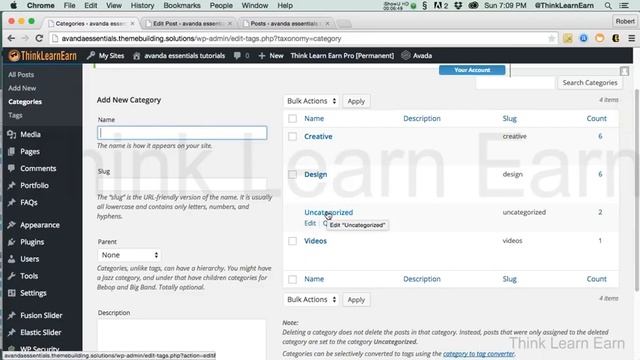Open My Sites in admin bar
The height and width of the screenshot is (360, 640).
106,56
